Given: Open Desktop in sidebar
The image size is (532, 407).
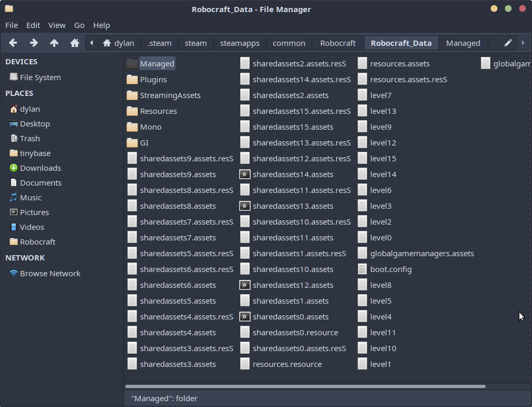Looking at the screenshot, I should pyautogui.click(x=30, y=124).
